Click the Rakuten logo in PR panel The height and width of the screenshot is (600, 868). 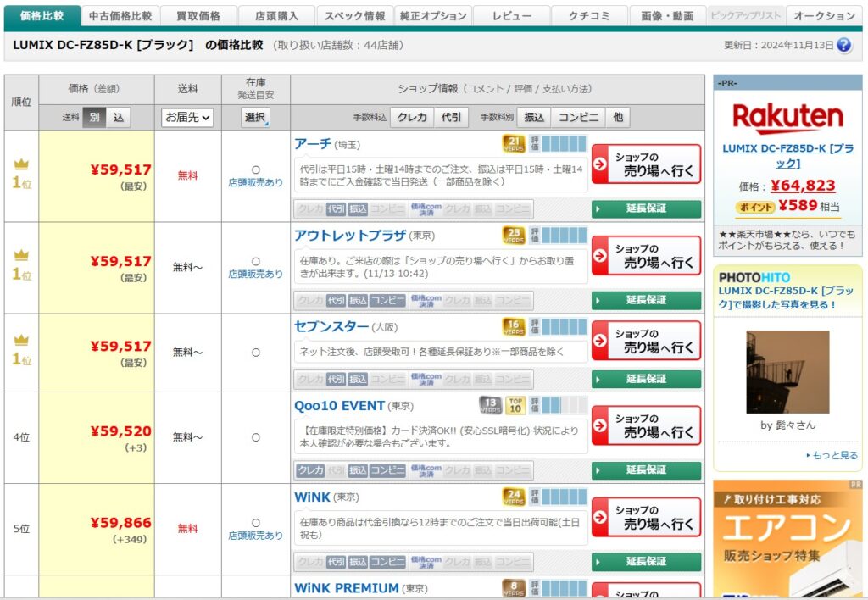click(x=787, y=118)
